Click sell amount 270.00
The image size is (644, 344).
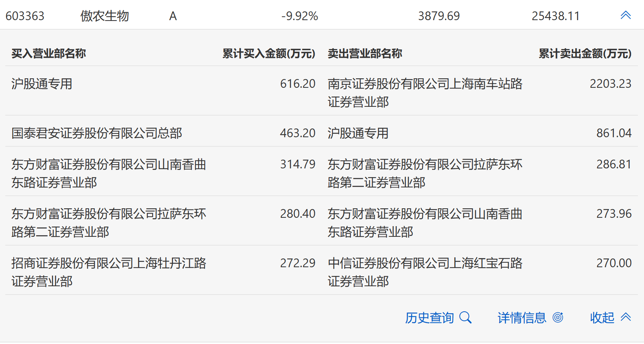pyautogui.click(x=614, y=263)
